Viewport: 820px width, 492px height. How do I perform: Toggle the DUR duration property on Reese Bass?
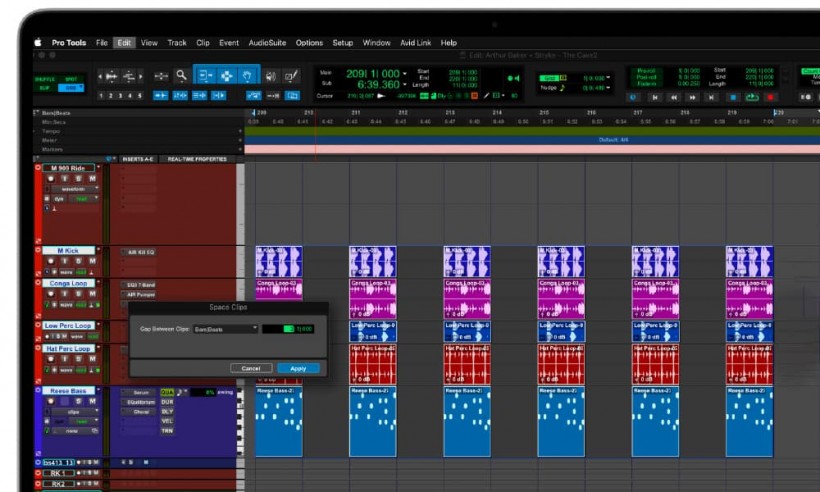tap(167, 402)
